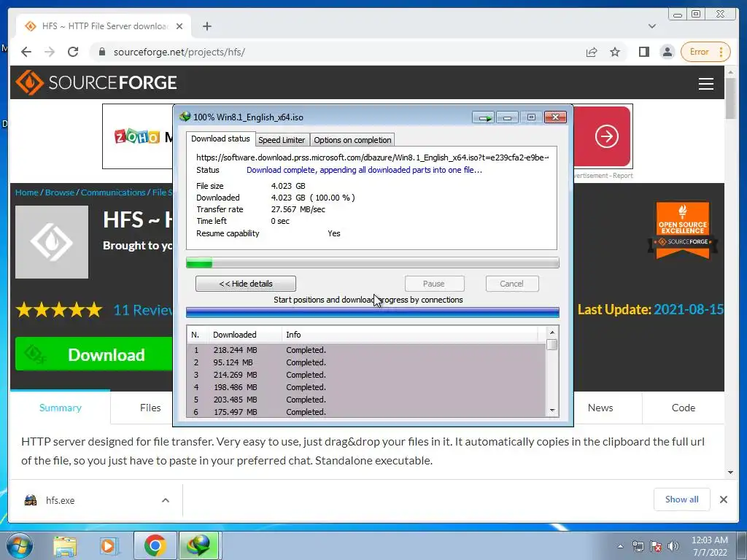The height and width of the screenshot is (560, 747).
Task: Click the blue connections progress bar
Action: pyautogui.click(x=373, y=312)
